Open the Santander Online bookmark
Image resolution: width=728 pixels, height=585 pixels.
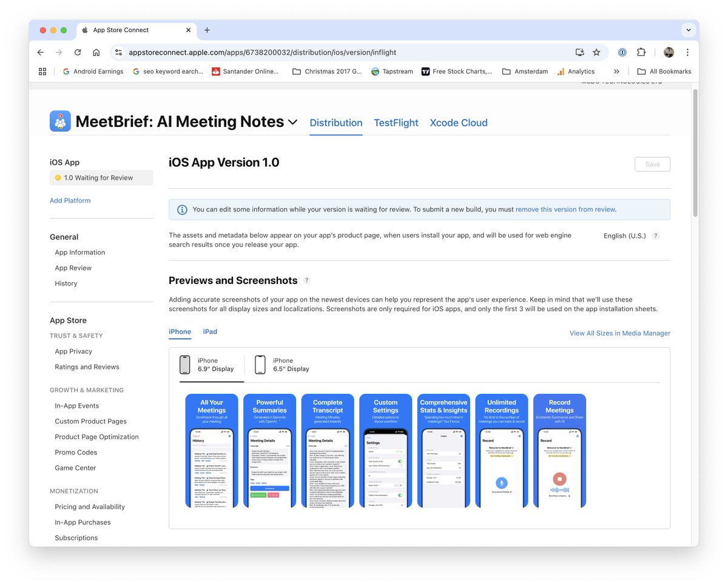[245, 72]
